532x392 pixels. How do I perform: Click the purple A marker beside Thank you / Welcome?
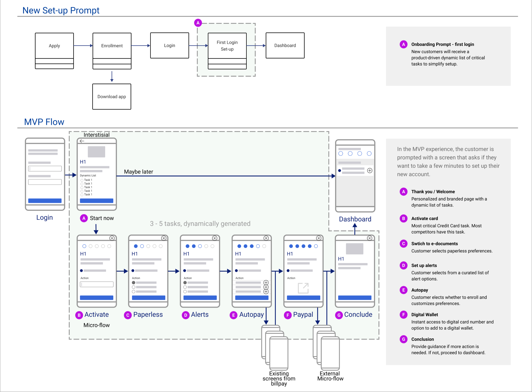404,192
